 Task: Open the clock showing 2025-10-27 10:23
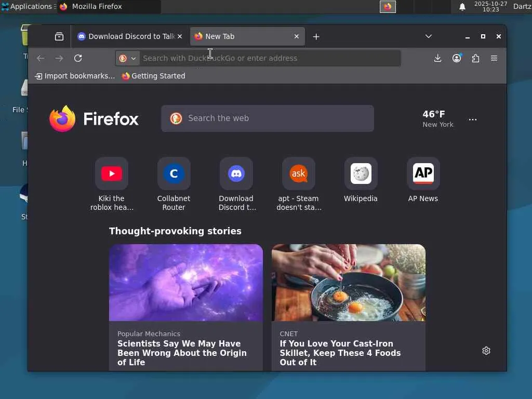[490, 6]
